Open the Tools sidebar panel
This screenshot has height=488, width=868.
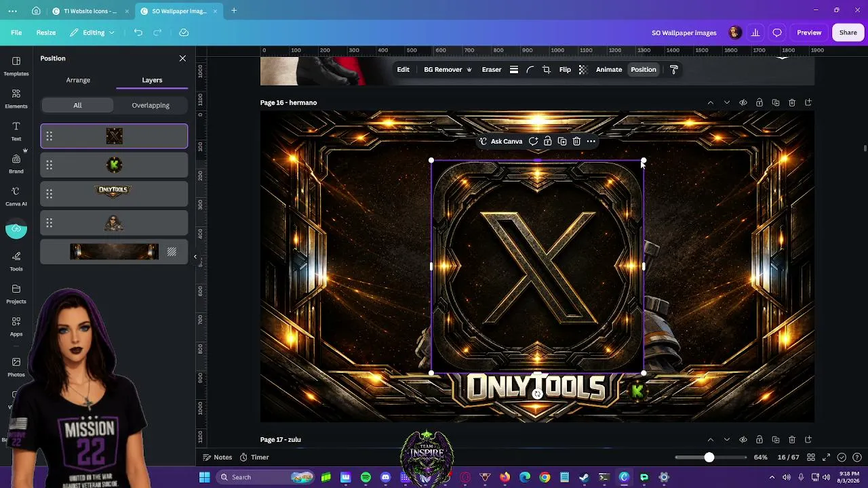click(16, 261)
